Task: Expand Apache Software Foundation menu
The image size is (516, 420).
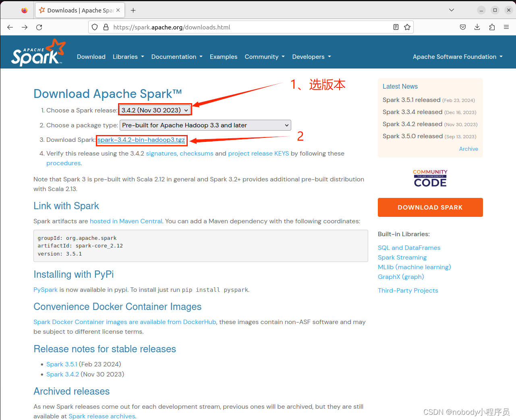Action: coord(458,57)
